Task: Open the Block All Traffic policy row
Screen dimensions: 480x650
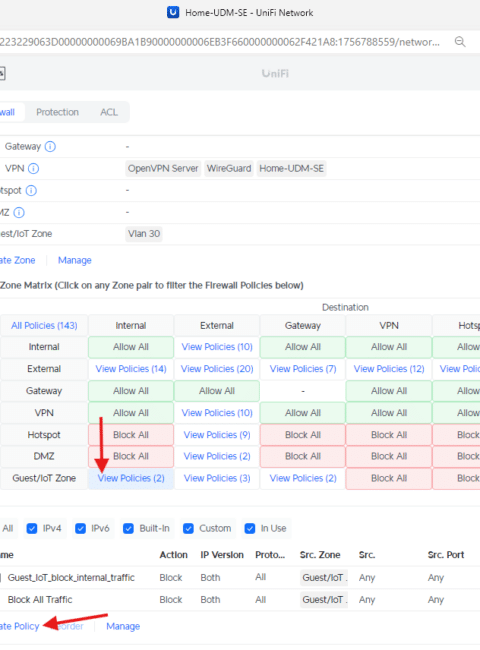Action: click(x=240, y=599)
